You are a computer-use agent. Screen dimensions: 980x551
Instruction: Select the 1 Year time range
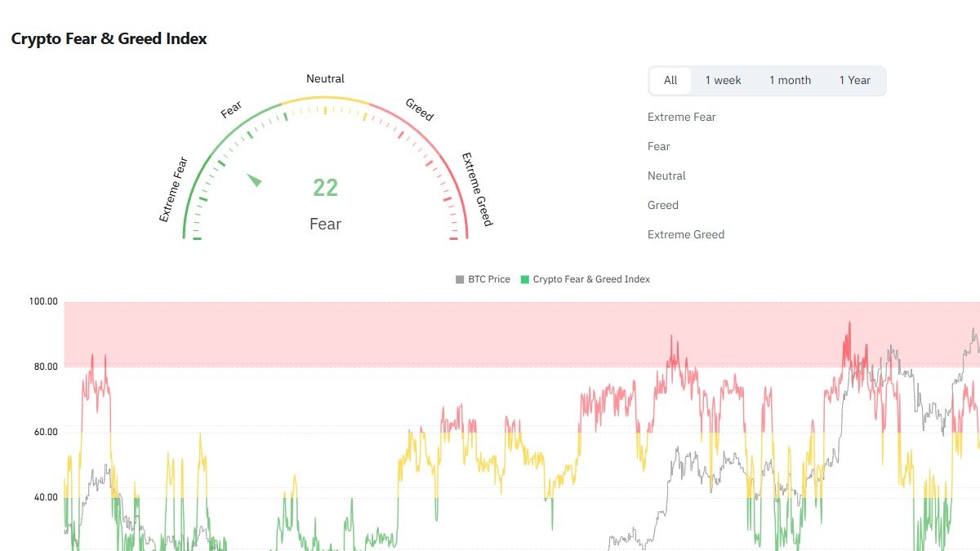point(856,80)
